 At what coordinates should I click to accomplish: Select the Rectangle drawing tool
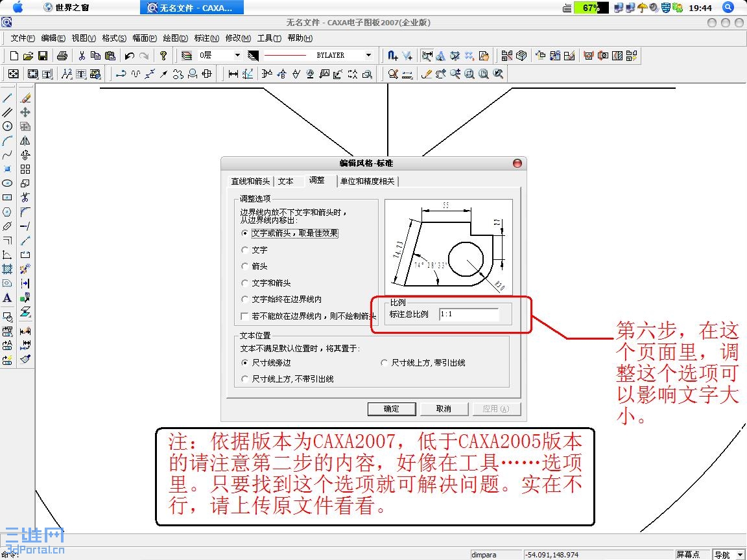point(7,197)
